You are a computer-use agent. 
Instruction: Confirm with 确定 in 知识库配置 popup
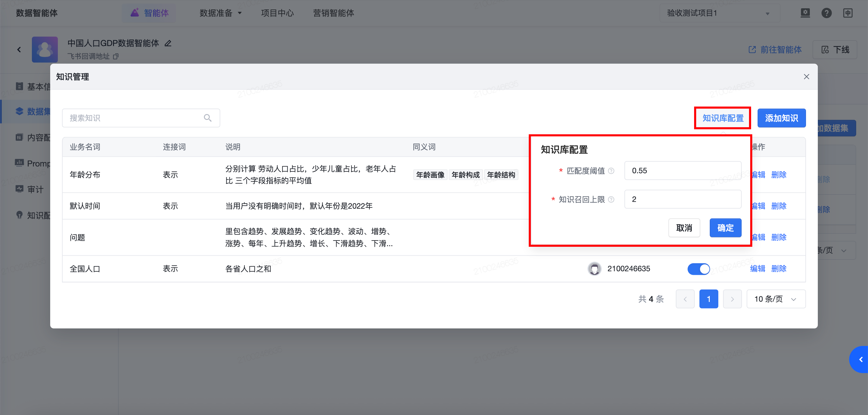[725, 228]
